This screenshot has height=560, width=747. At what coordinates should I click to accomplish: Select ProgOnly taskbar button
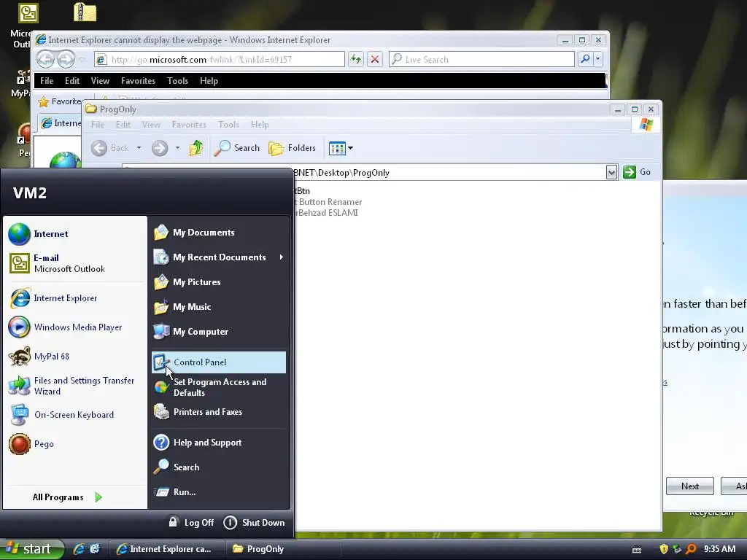(x=281, y=549)
